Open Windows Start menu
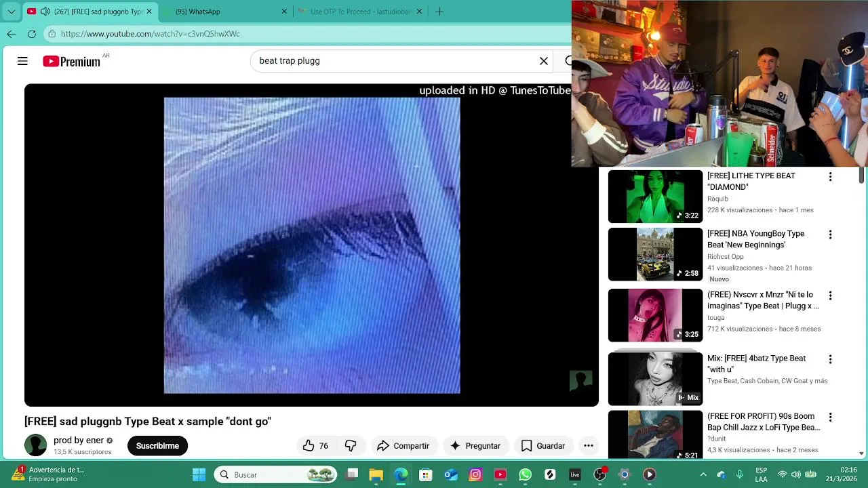The image size is (868, 488). pyautogui.click(x=199, y=474)
